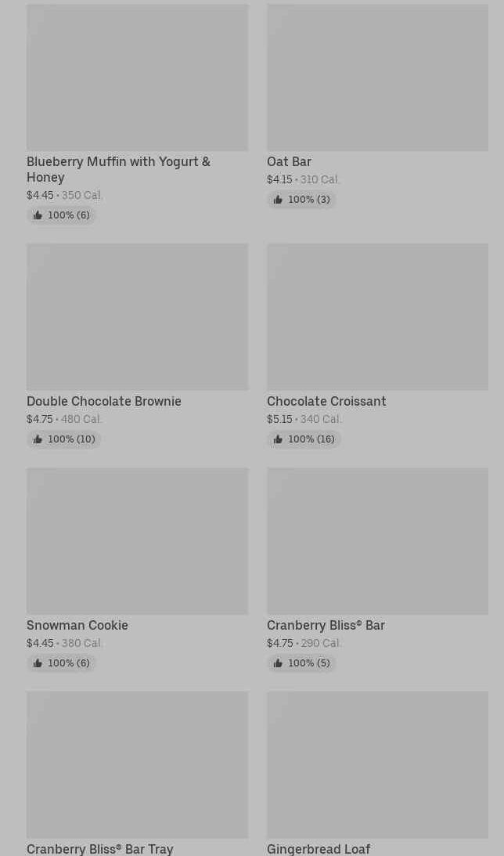
Task: Select the Snowman Cookie title
Action: click(77, 625)
